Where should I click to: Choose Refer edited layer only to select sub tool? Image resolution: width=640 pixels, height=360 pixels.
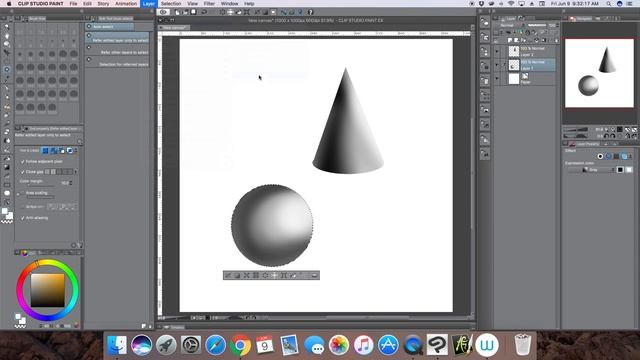pyautogui.click(x=117, y=38)
